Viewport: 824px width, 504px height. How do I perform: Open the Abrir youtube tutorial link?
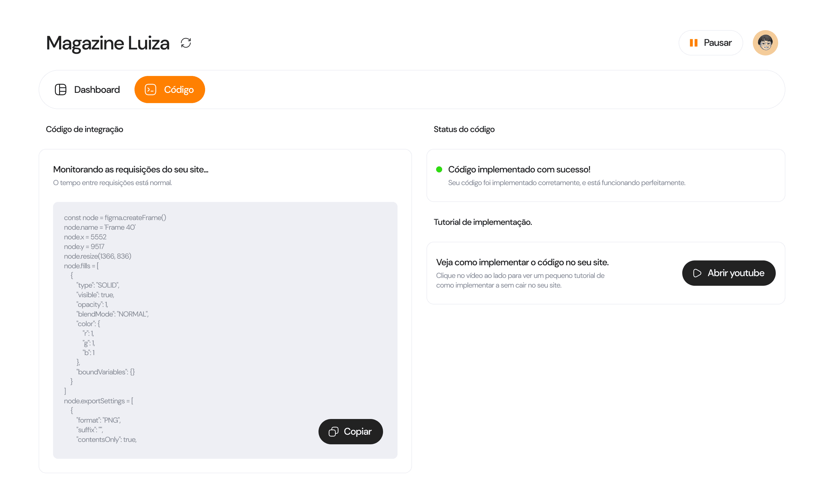click(x=728, y=273)
